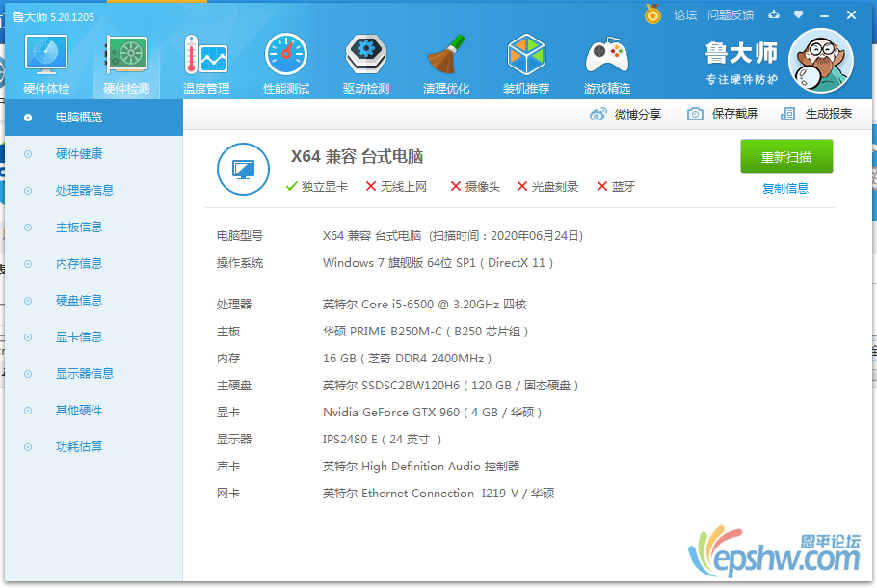Click the download tray icon in title bar
This screenshot has height=588, width=877.
pyautogui.click(x=774, y=14)
